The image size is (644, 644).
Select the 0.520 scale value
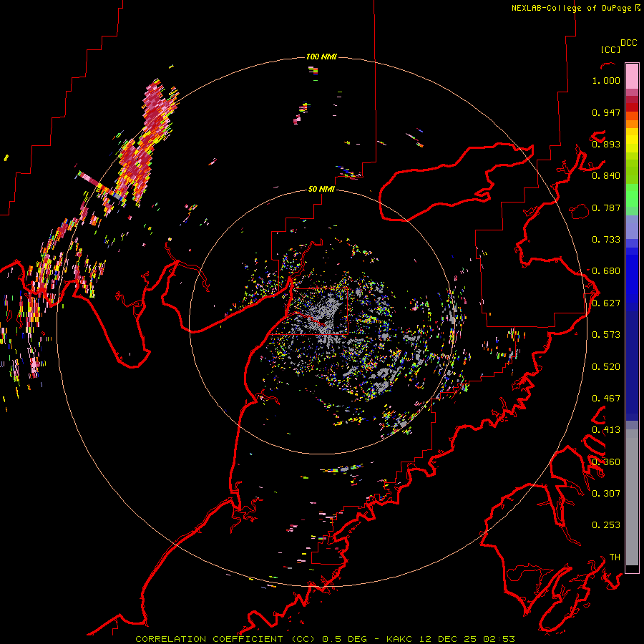(x=606, y=367)
